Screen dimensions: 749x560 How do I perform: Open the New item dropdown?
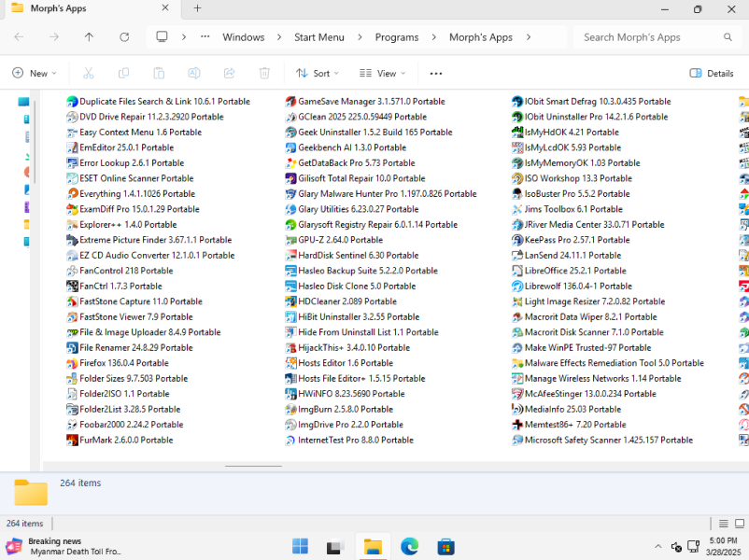[x=35, y=73]
